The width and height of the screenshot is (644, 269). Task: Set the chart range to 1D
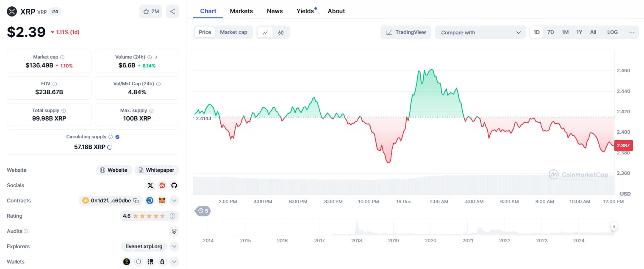(x=536, y=32)
